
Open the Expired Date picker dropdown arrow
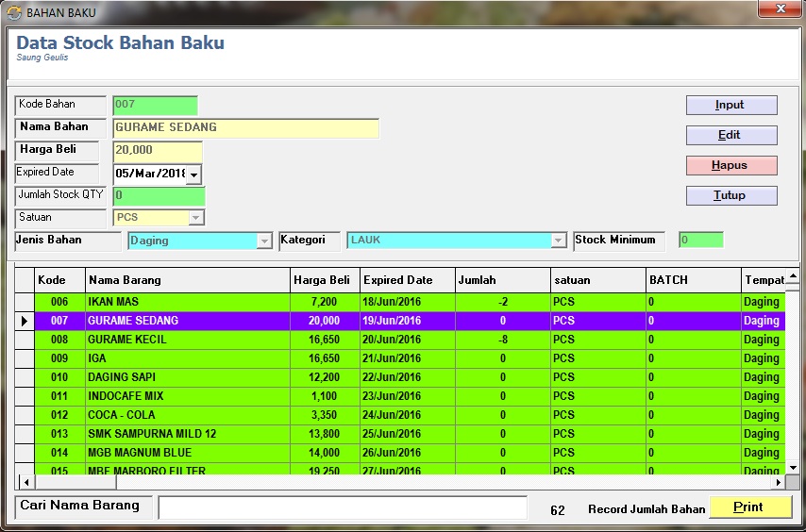coord(193,175)
